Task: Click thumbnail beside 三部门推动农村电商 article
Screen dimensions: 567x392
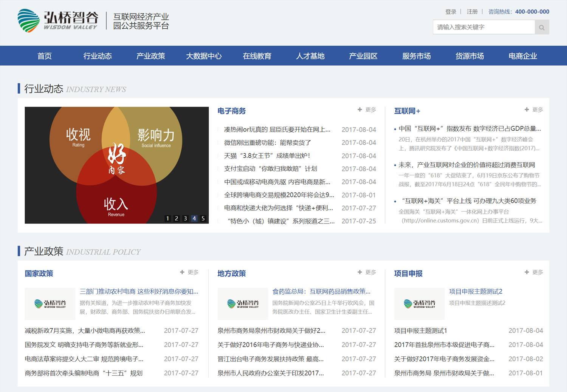Action: click(50, 304)
